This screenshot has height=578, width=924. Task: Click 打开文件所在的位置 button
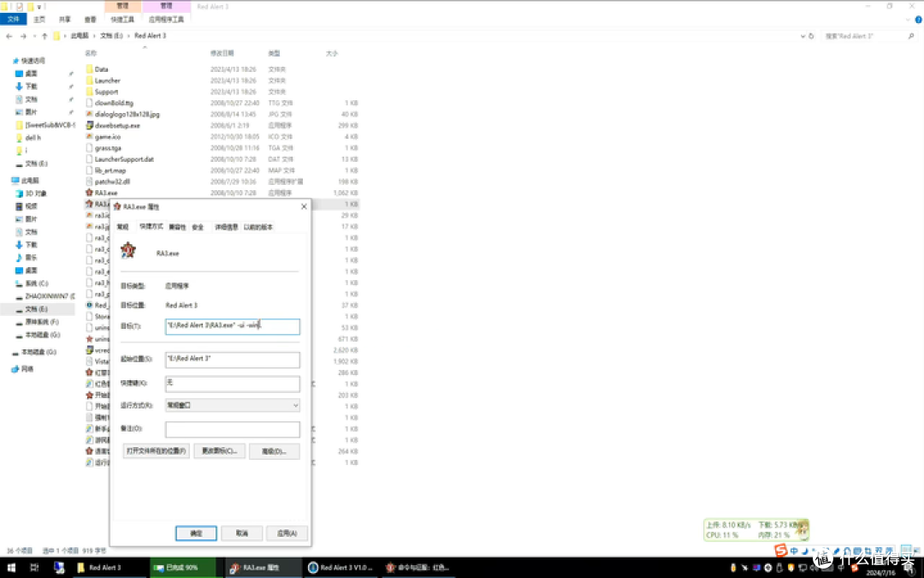click(157, 451)
